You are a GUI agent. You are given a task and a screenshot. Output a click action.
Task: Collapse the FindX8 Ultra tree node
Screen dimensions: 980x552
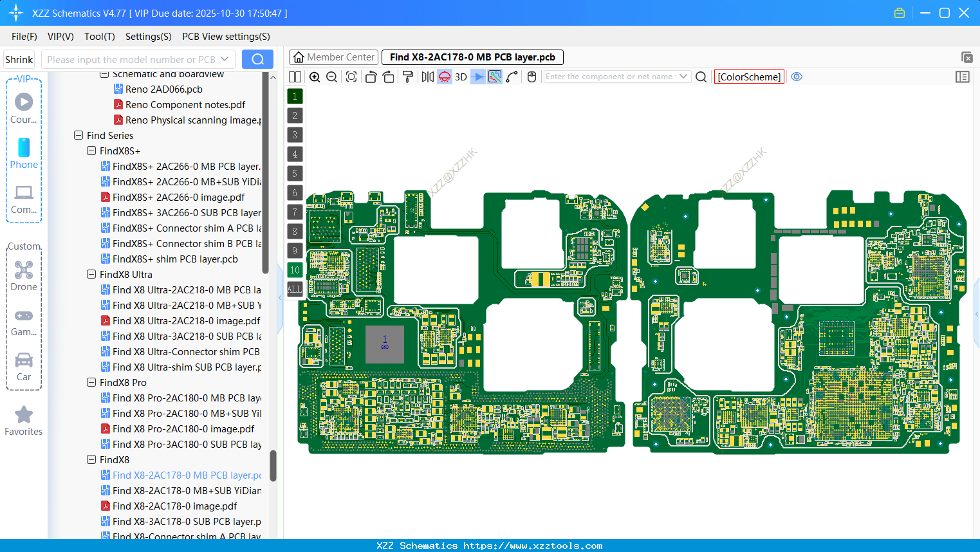point(91,274)
